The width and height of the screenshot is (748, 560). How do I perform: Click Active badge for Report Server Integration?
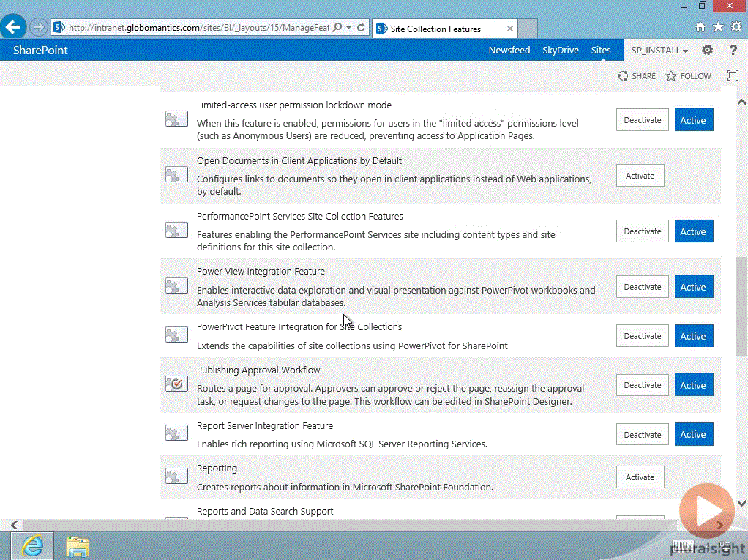pos(694,435)
